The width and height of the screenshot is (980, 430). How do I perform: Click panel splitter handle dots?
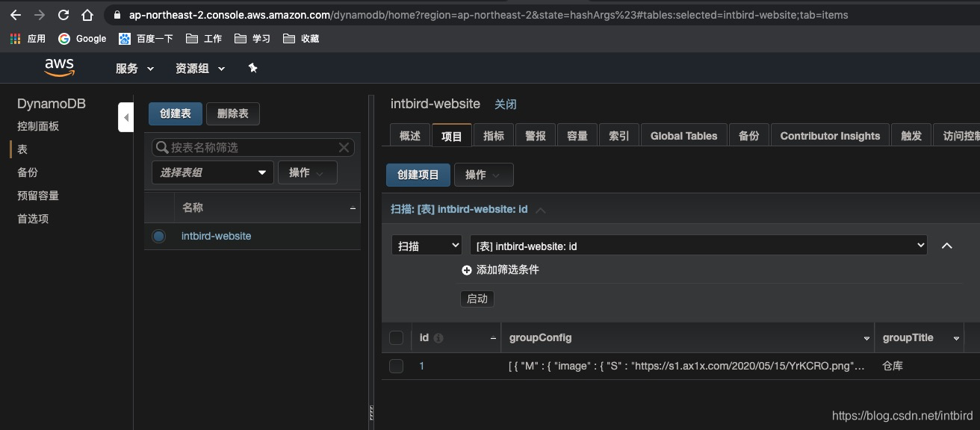tap(370, 413)
